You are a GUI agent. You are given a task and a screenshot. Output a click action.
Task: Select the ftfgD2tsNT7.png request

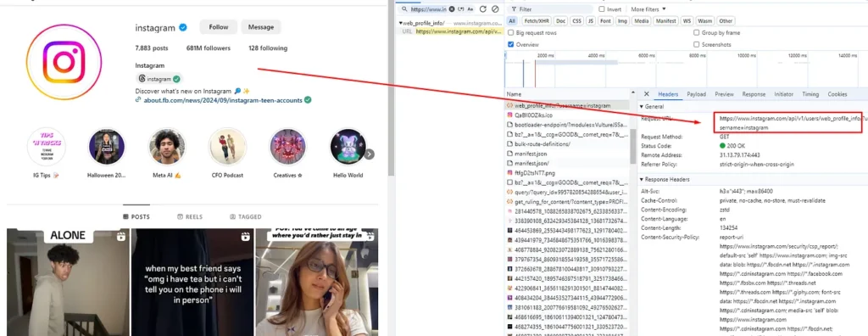(x=567, y=173)
